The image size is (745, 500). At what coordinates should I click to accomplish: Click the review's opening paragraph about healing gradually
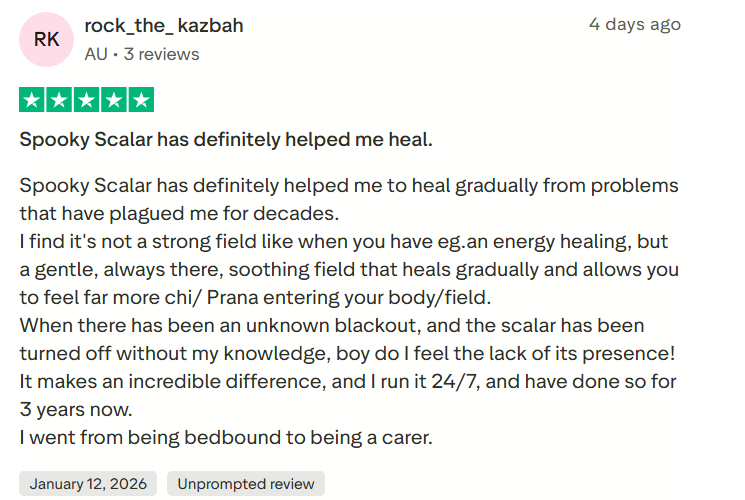tap(348, 186)
